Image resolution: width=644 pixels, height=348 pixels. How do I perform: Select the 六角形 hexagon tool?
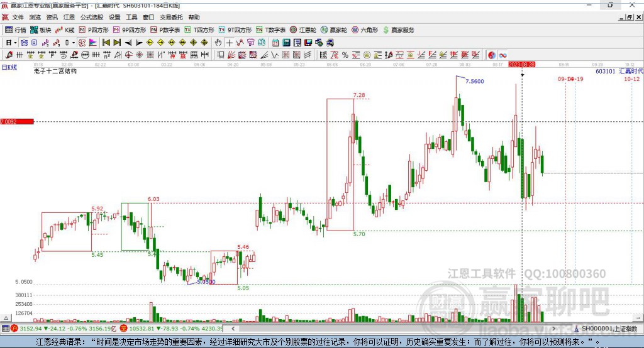365,30
